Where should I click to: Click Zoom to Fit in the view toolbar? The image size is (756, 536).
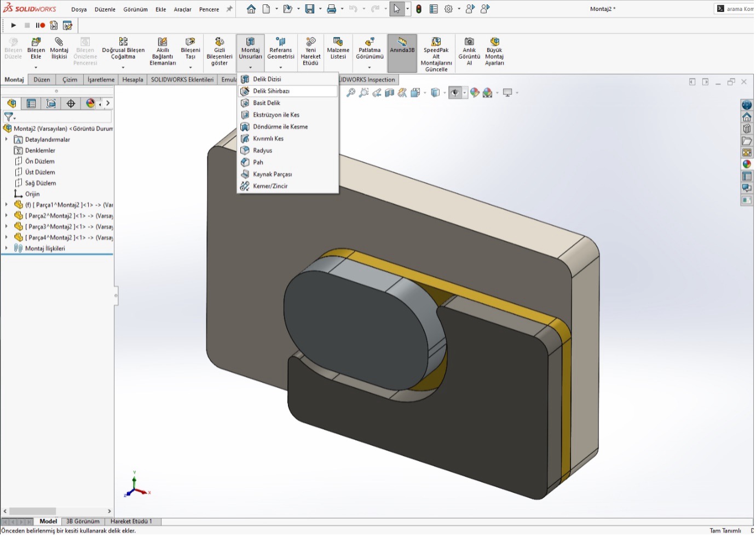pyautogui.click(x=351, y=93)
